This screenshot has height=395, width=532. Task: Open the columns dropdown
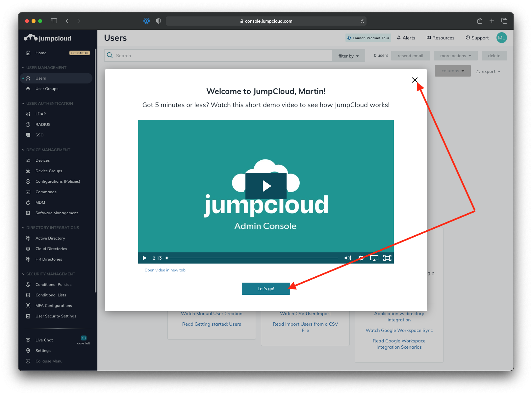coord(453,71)
